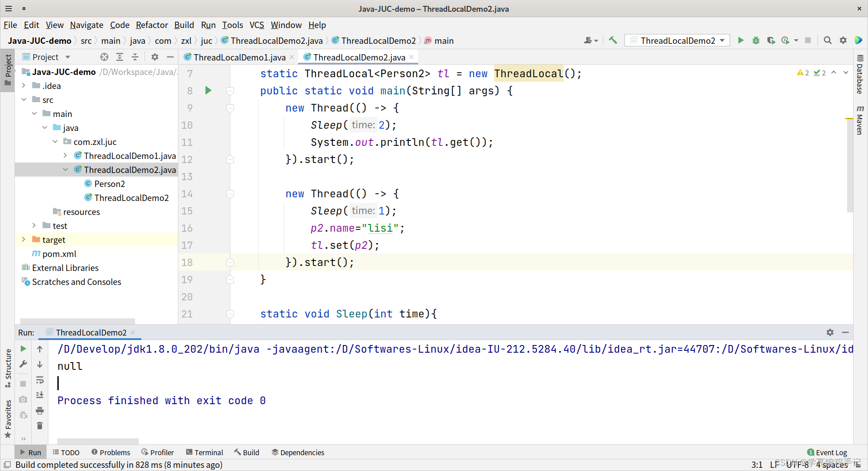
Task: Click up stack trace arrow in Run panel
Action: click(40, 349)
